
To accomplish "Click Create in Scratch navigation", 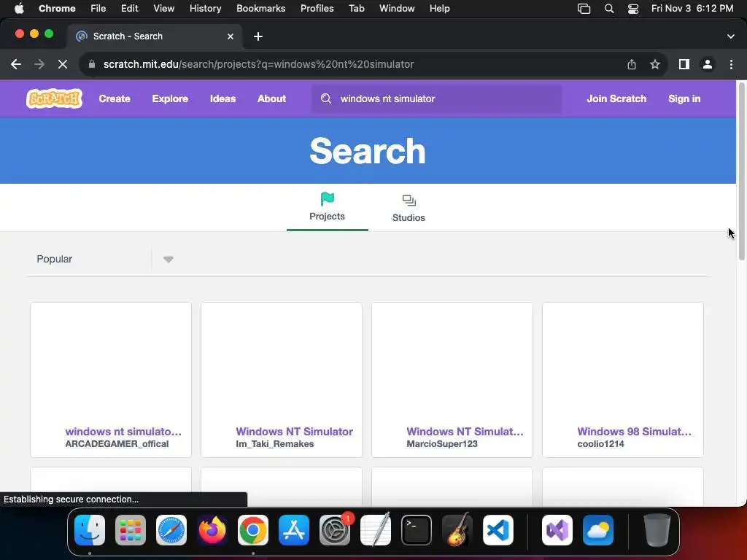I will (x=115, y=98).
